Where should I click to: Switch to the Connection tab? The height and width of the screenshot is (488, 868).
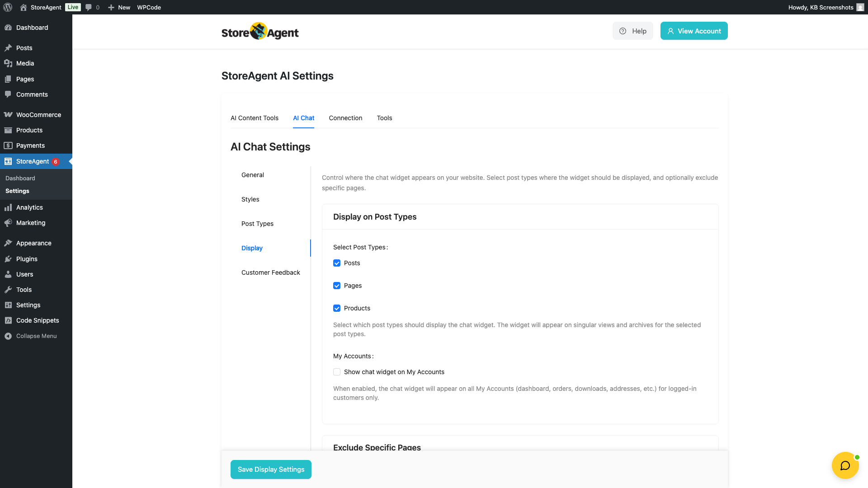345,118
